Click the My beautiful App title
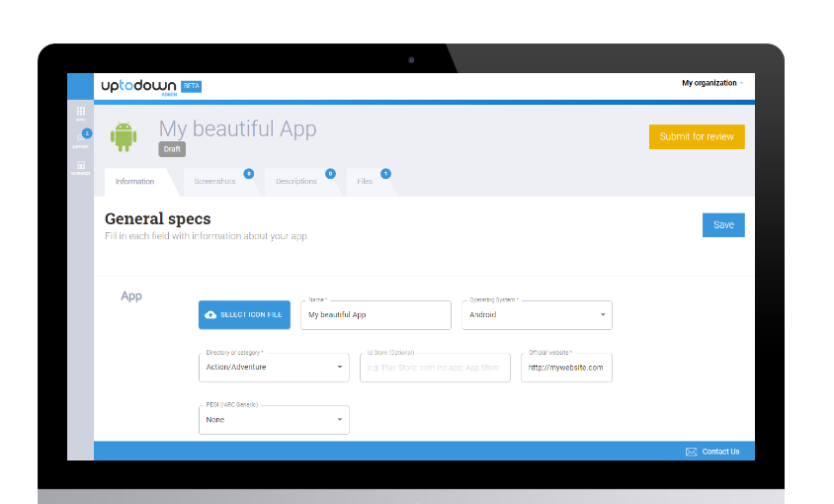The width and height of the screenshot is (834, 504). click(x=238, y=128)
